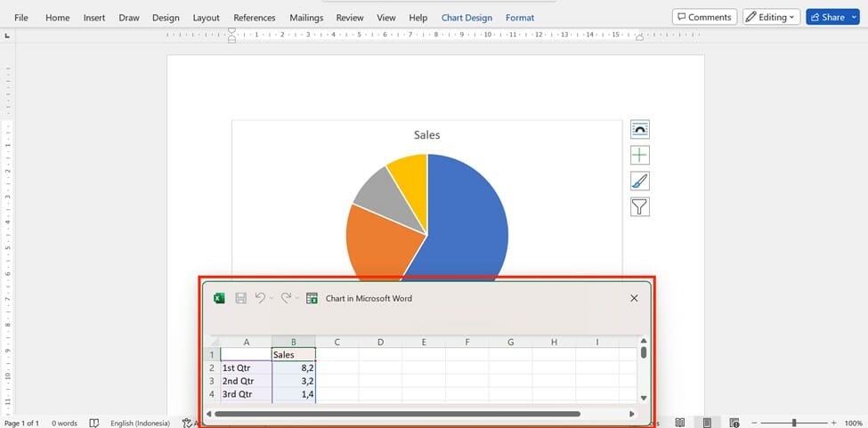Click the sheet vertical scroll down arrow

[644, 398]
